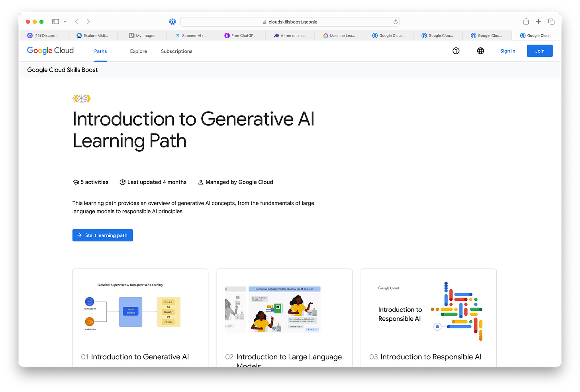The height and width of the screenshot is (392, 580).
Task: Add a new tab with the plus icon
Action: click(x=539, y=22)
